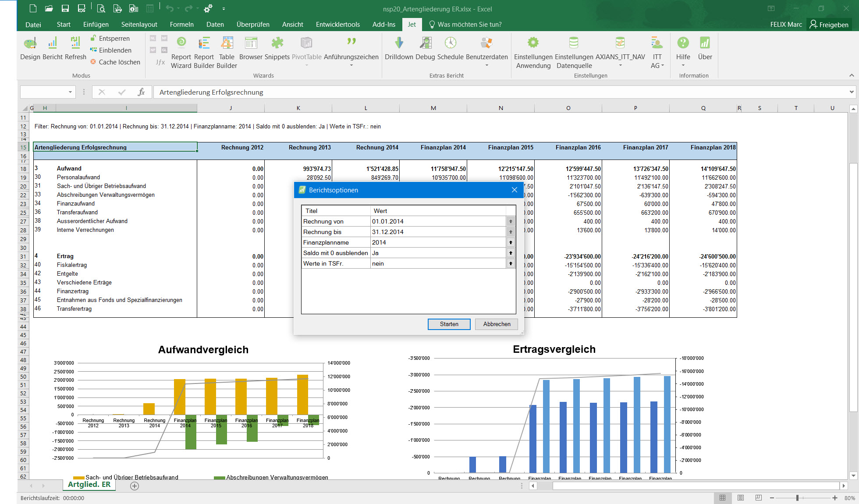Switch to page break preview in status bar

(x=759, y=498)
